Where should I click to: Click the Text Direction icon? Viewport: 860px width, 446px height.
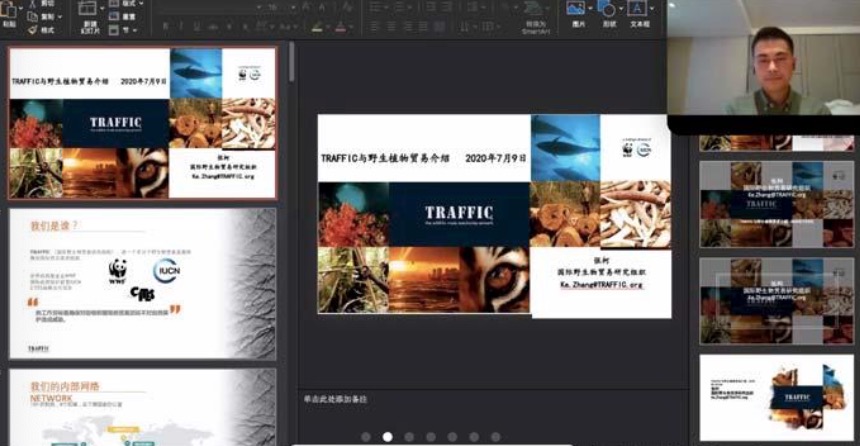tap(467, 26)
